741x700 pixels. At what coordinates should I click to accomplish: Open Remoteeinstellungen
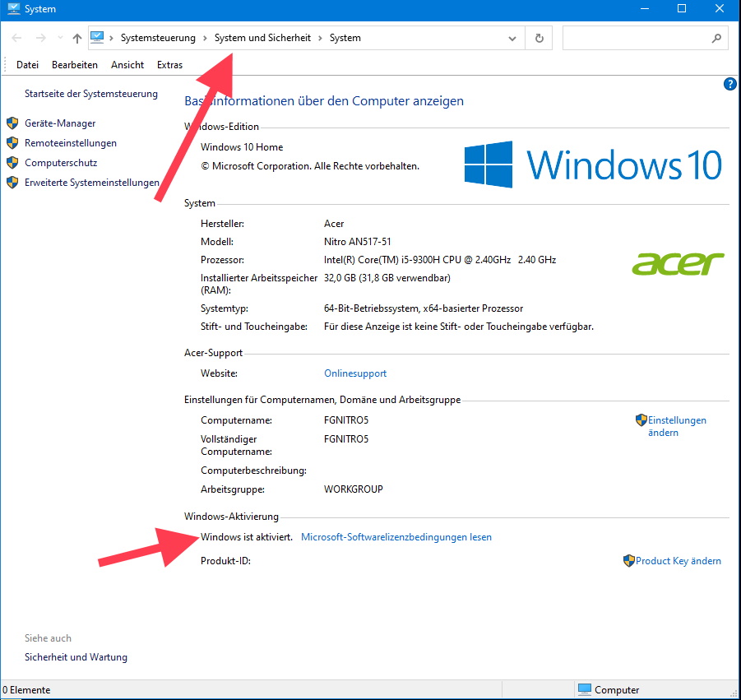pyautogui.click(x=71, y=143)
